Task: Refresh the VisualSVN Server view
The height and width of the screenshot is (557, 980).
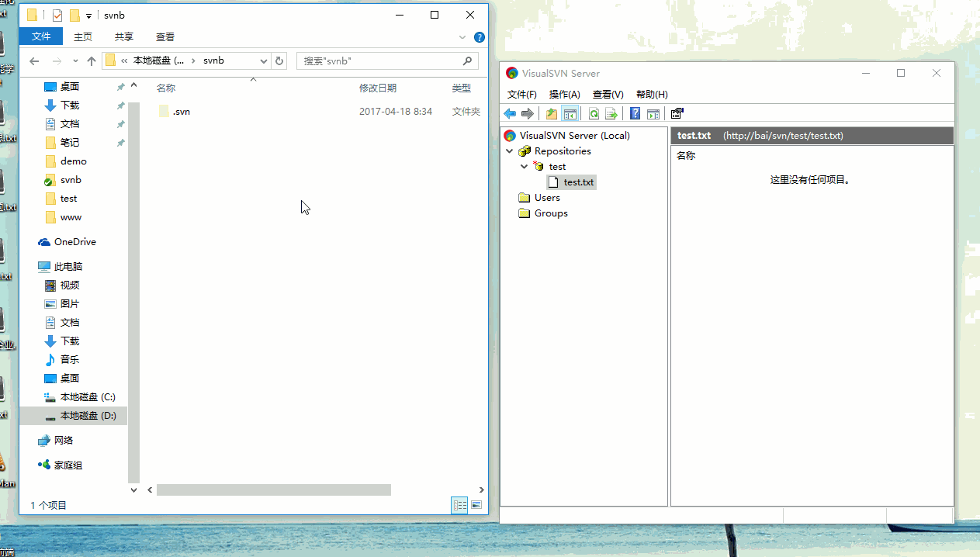Action: pyautogui.click(x=594, y=114)
